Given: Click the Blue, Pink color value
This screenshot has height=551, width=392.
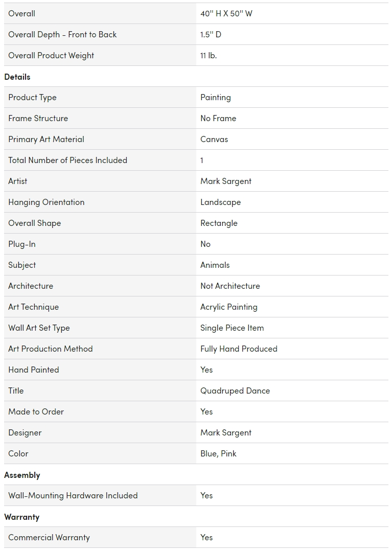Looking at the screenshot, I should click(218, 453).
